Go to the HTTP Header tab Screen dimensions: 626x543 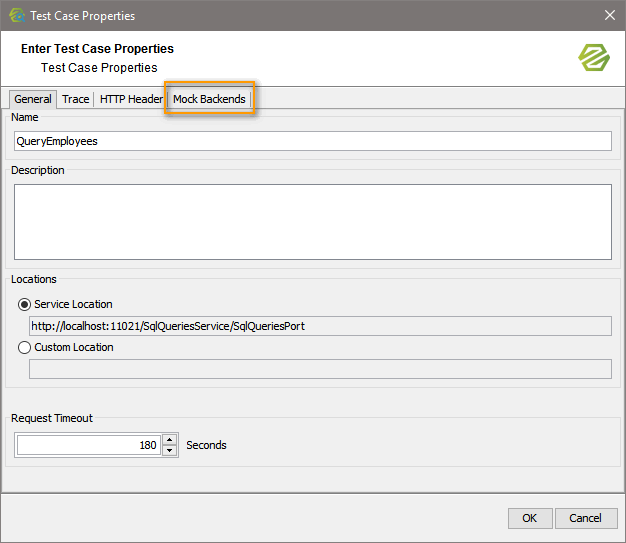tap(131, 99)
